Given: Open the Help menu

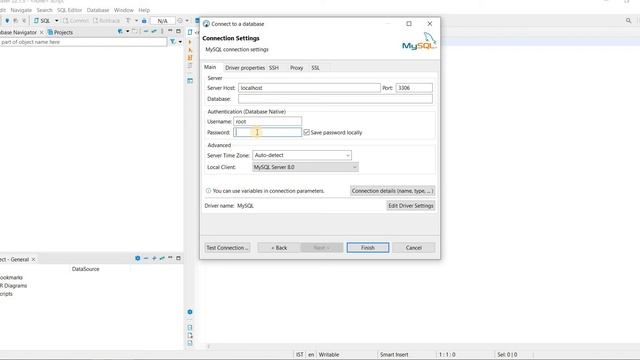Looking at the screenshot, I should [x=144, y=10].
